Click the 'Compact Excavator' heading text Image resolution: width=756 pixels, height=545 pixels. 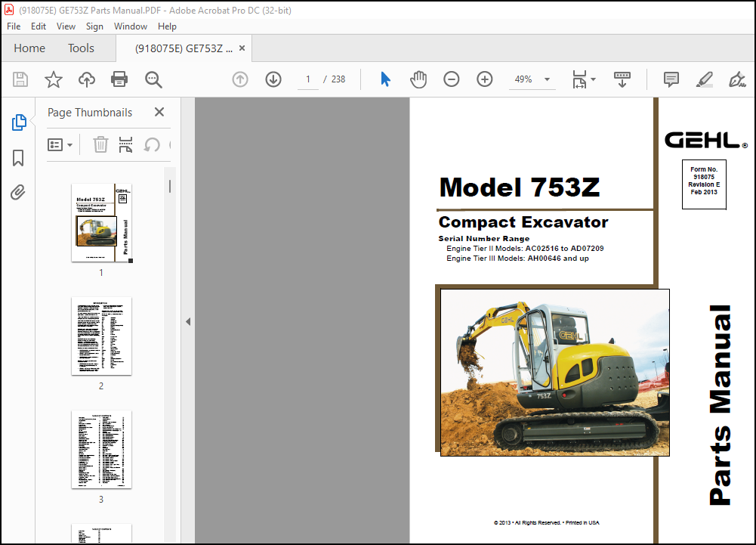point(523,222)
